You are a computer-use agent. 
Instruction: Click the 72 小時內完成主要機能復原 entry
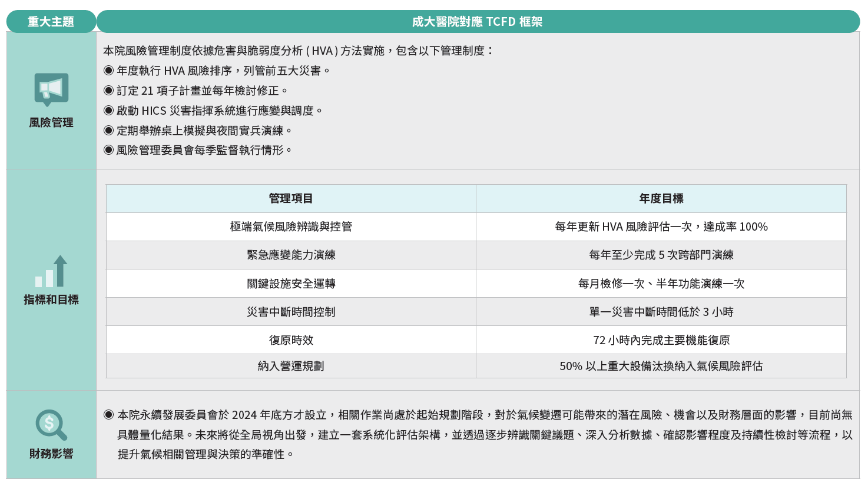(661, 339)
